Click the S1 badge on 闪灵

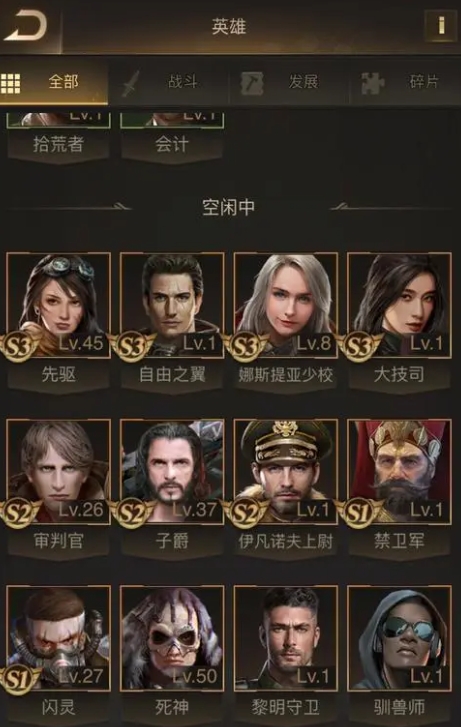[18, 679]
